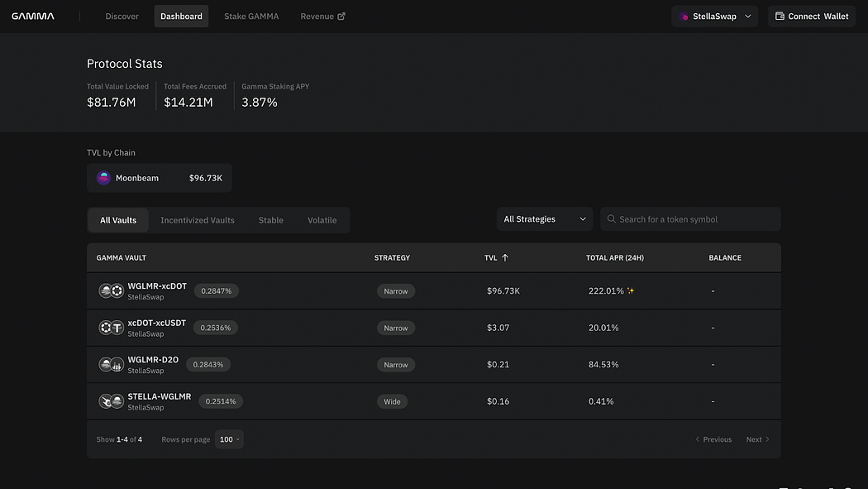The width and height of the screenshot is (868, 489).
Task: Click the 3.87% Gamma Staking APY stat
Action: pyautogui.click(x=259, y=102)
